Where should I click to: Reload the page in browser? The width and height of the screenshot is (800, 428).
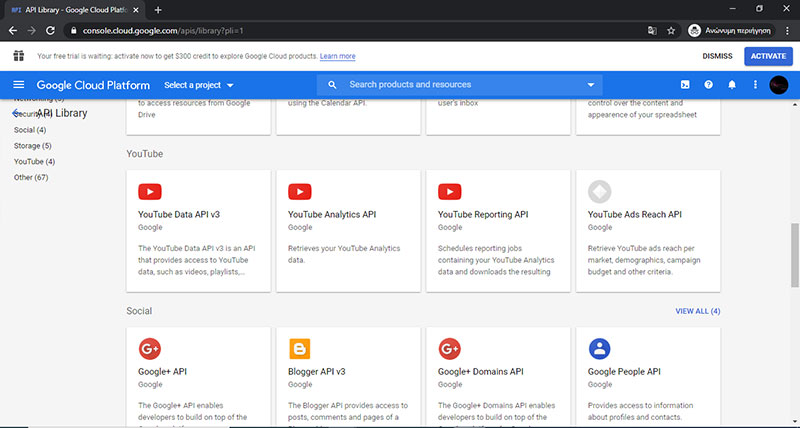click(x=50, y=30)
